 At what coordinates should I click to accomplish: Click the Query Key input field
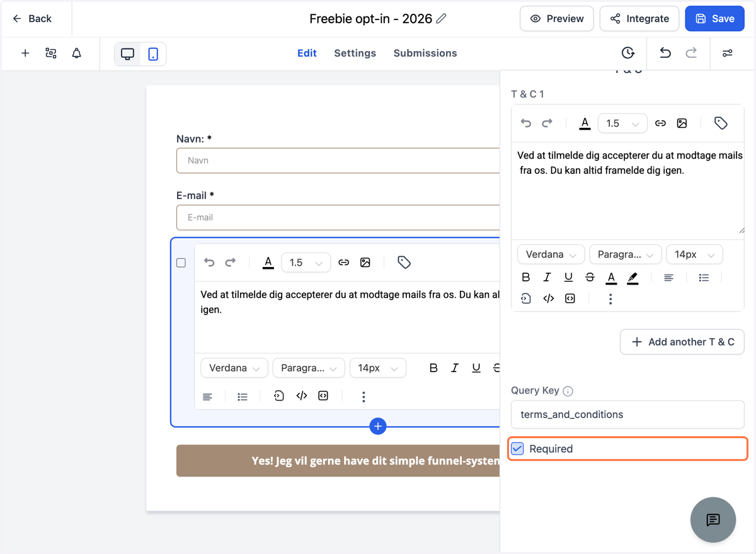pyautogui.click(x=627, y=414)
